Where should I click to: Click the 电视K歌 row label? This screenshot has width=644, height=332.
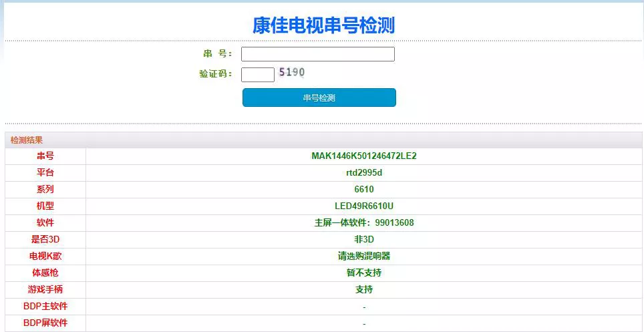[45, 257]
